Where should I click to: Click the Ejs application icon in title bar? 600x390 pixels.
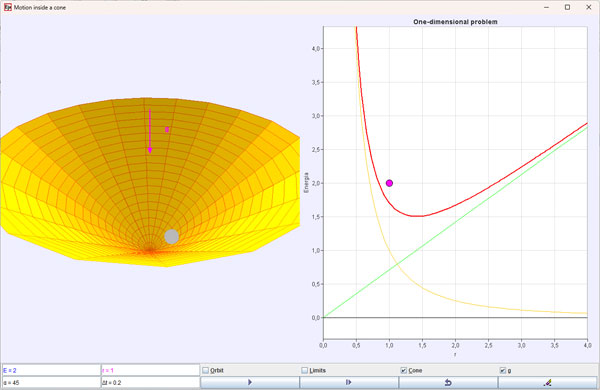[8, 7]
